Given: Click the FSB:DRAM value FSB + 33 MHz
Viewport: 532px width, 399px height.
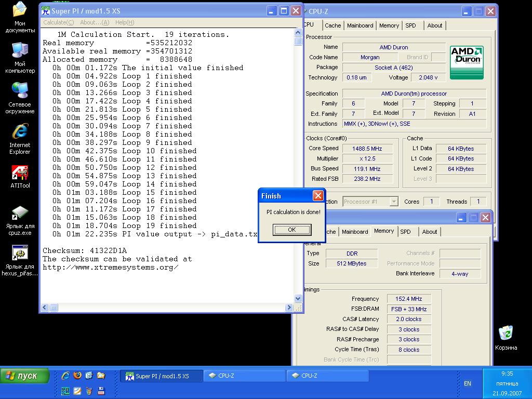Looking at the screenshot, I should pos(409,309).
